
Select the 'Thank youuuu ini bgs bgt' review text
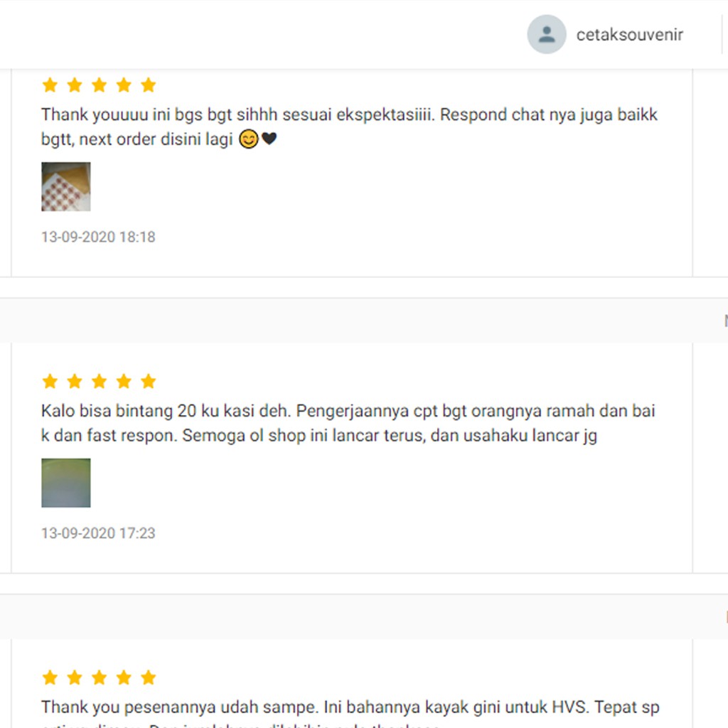coord(349,127)
